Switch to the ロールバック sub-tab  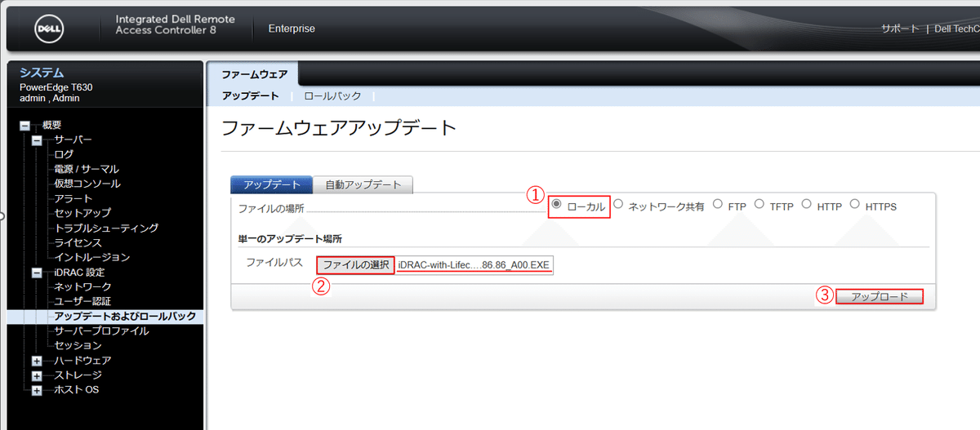(332, 96)
